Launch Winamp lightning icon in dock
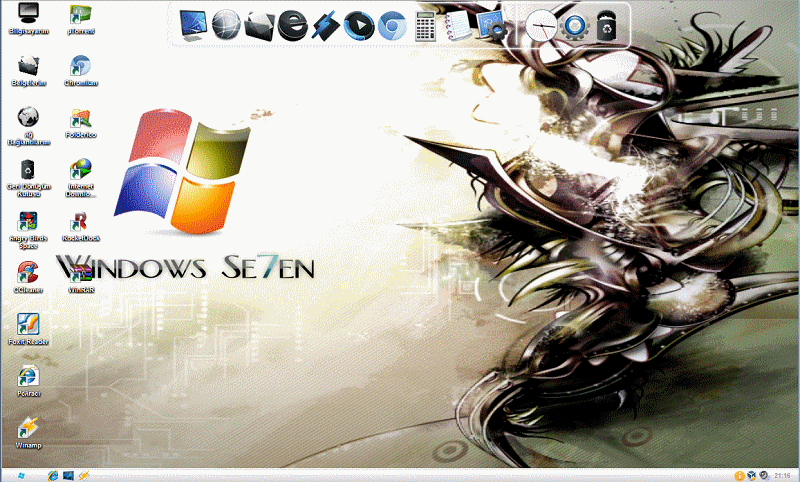The image size is (800, 482). pos(326,25)
